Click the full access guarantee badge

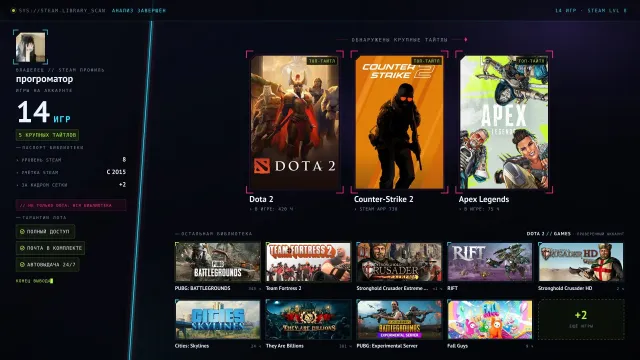pos(45,231)
